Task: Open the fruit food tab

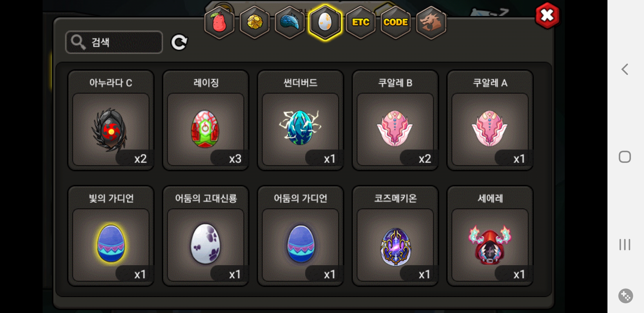Action: click(x=220, y=22)
